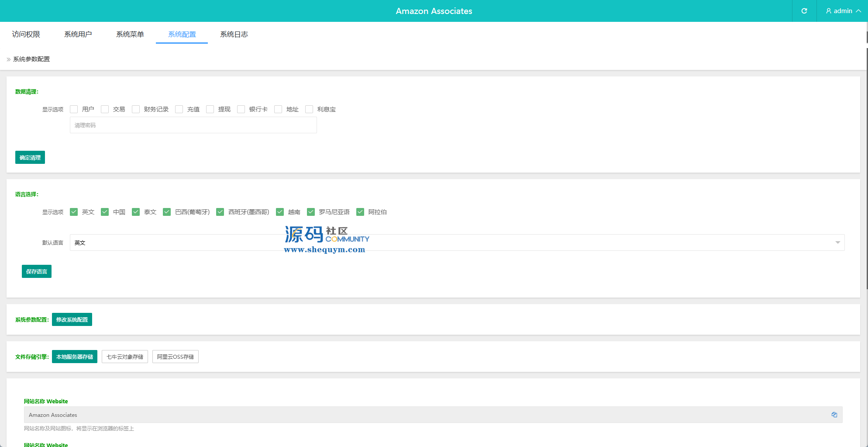
Task: Select 七牛云对象存储 storage engine
Action: pyautogui.click(x=125, y=357)
